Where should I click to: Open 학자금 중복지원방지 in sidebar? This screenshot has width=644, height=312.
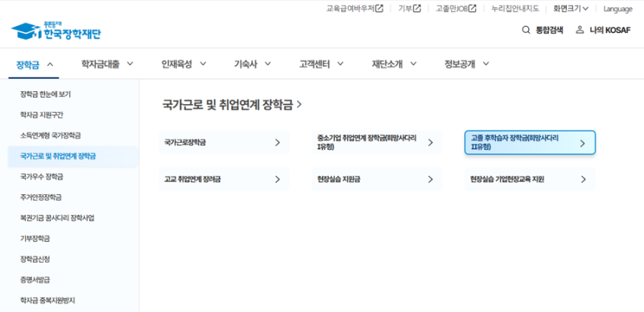click(x=47, y=301)
